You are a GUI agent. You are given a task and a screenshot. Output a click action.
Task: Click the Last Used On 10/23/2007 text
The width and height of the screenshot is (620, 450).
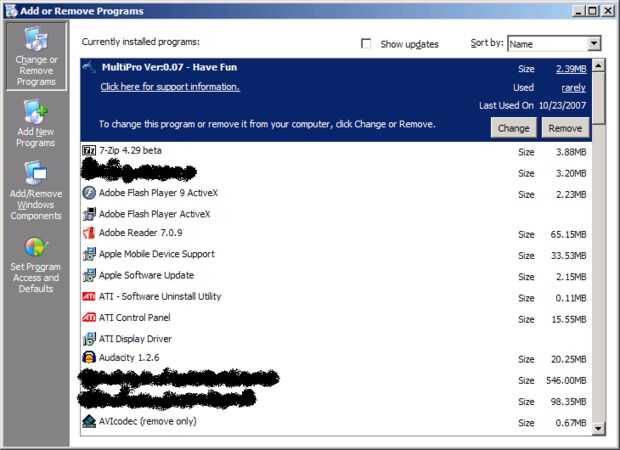click(533, 106)
